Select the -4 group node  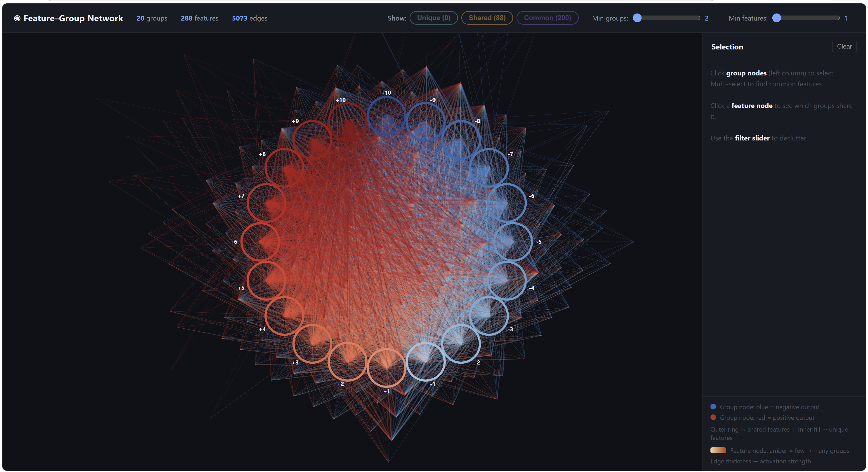tap(506, 281)
